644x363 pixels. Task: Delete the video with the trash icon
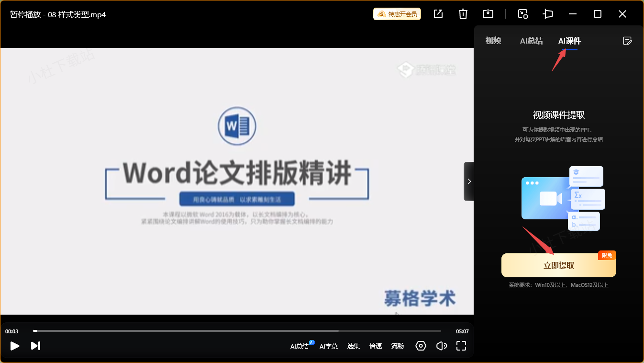click(463, 14)
